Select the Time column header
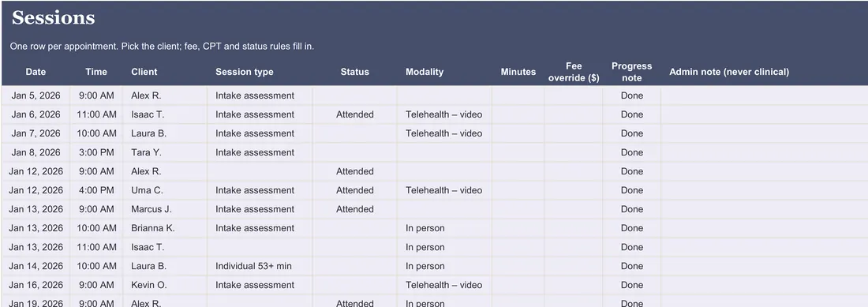The width and height of the screenshot is (868, 307). (x=96, y=72)
